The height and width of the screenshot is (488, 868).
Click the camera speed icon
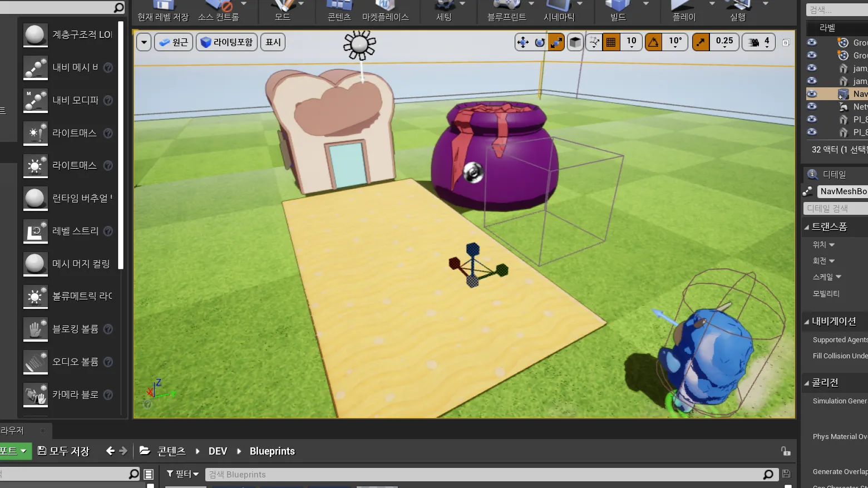(754, 42)
